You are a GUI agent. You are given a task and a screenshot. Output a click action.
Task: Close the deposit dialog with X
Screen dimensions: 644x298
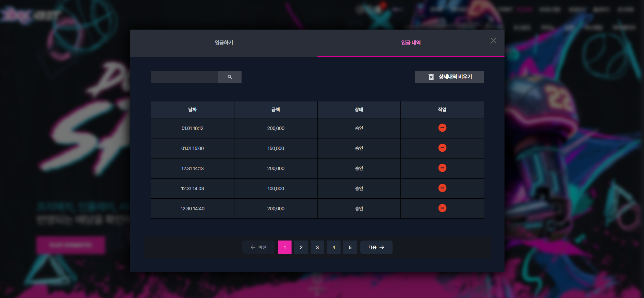tap(493, 41)
